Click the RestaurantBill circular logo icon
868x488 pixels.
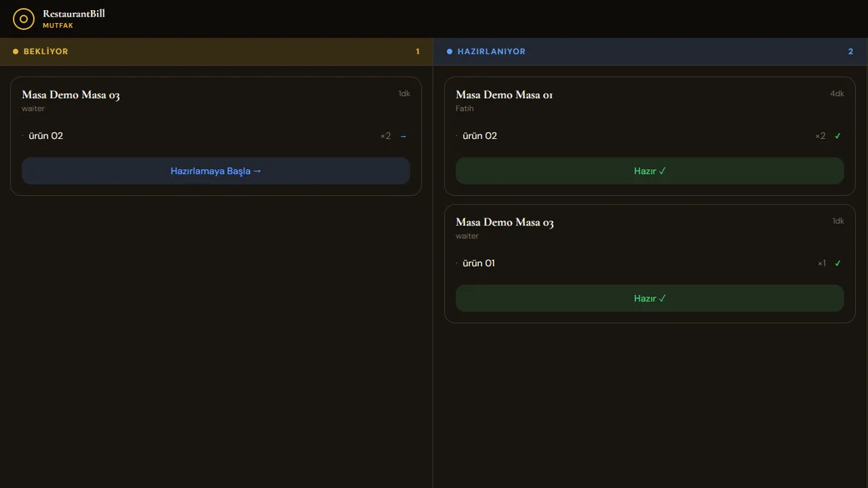pos(24,19)
